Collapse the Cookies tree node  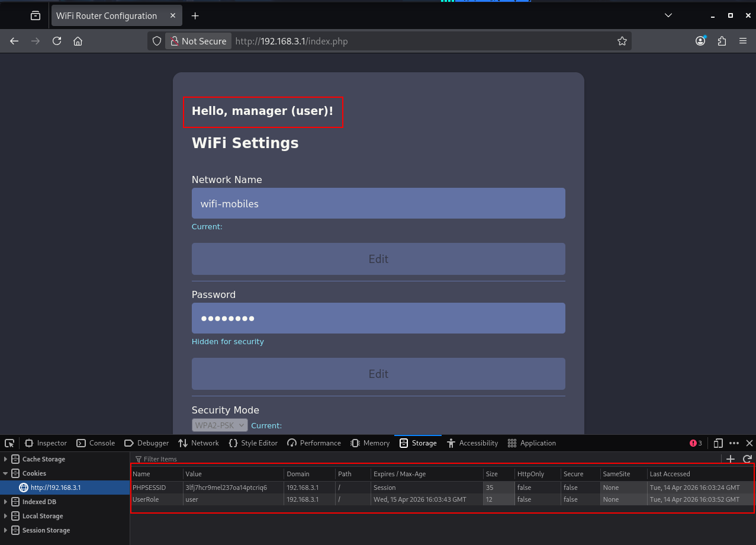[x=6, y=473]
